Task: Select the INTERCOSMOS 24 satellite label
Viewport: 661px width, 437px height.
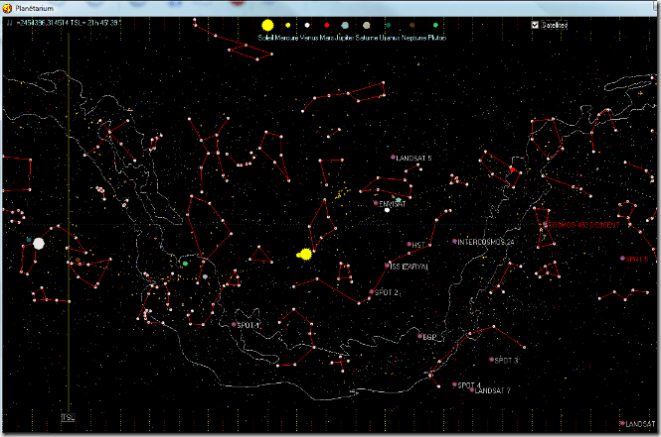Action: coord(485,242)
